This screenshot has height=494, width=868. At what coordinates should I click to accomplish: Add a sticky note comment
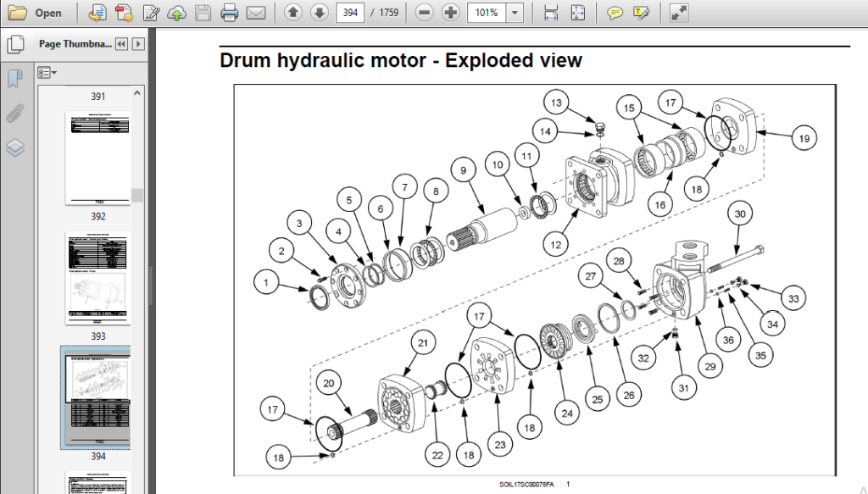coord(615,13)
